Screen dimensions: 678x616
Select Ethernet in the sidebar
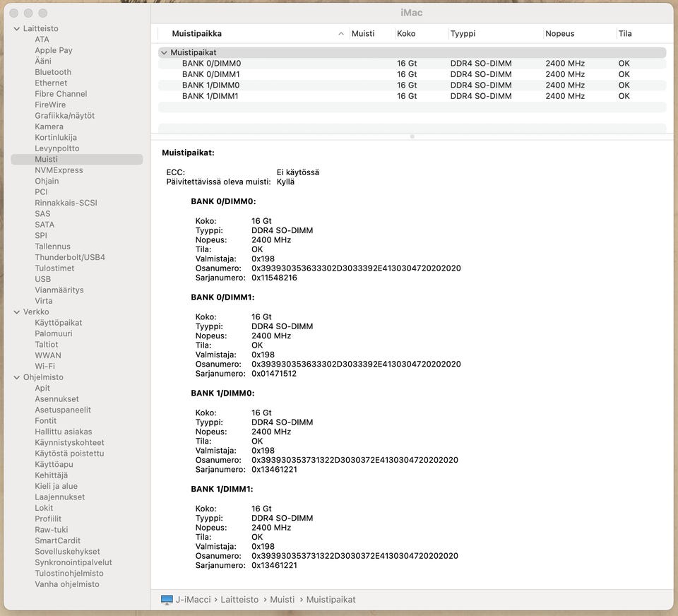[x=51, y=83]
